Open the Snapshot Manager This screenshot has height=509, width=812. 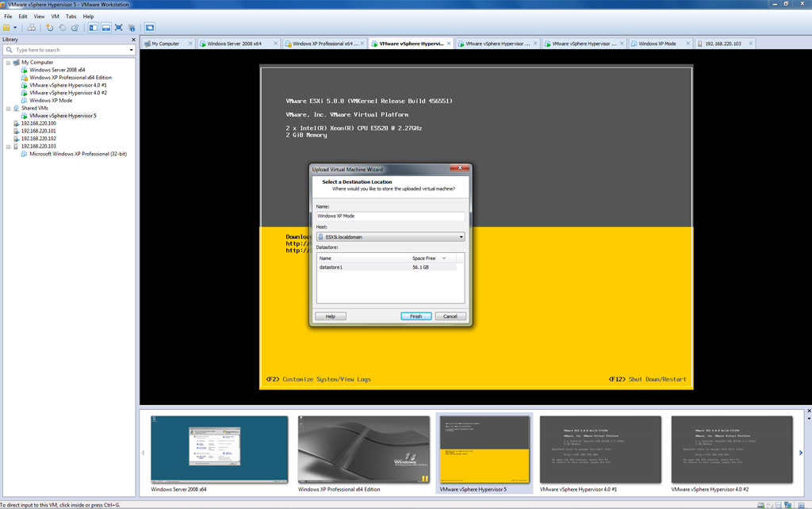75,26
